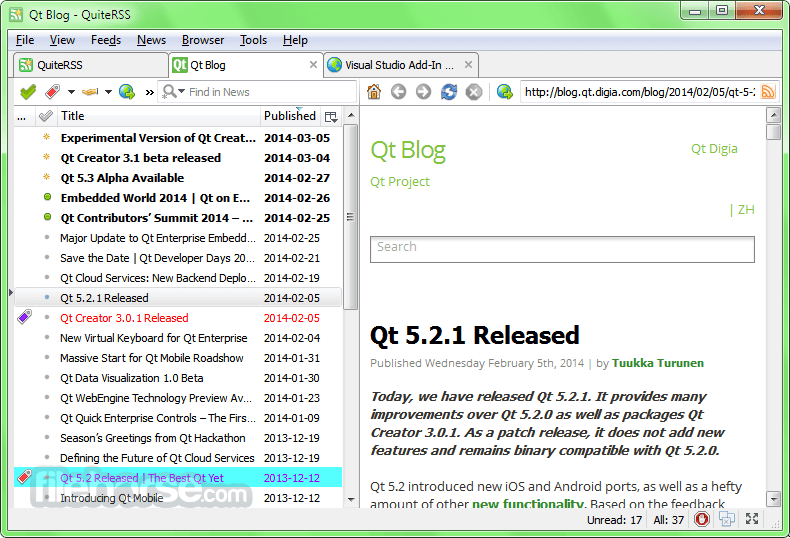790x538 pixels.
Task: Click the web page scrollbar thumb
Action: [x=773, y=132]
